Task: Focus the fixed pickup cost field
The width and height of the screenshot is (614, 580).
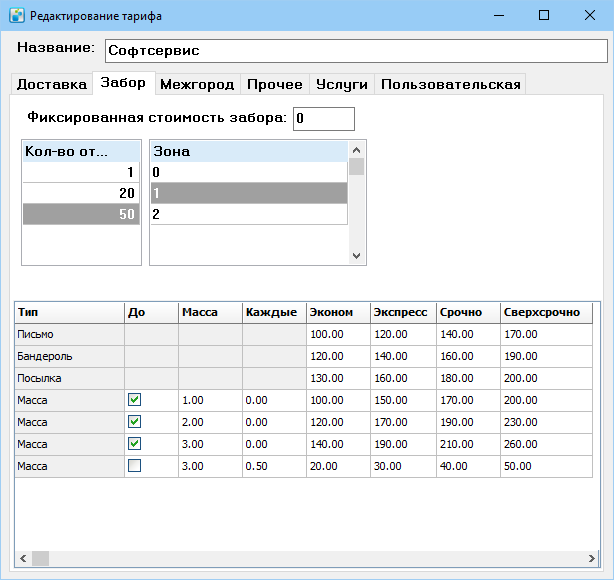Action: (324, 119)
